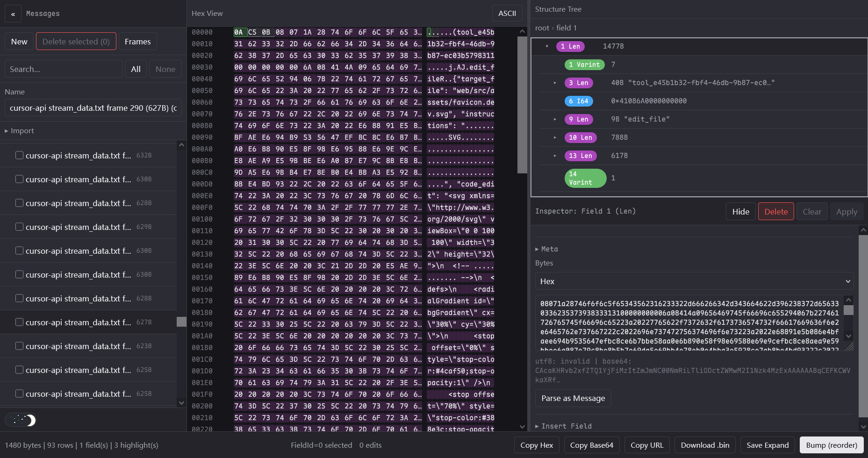This screenshot has height=458, width=868.
Task: Expand the '10 Len' 788B node
Action: (x=555, y=137)
